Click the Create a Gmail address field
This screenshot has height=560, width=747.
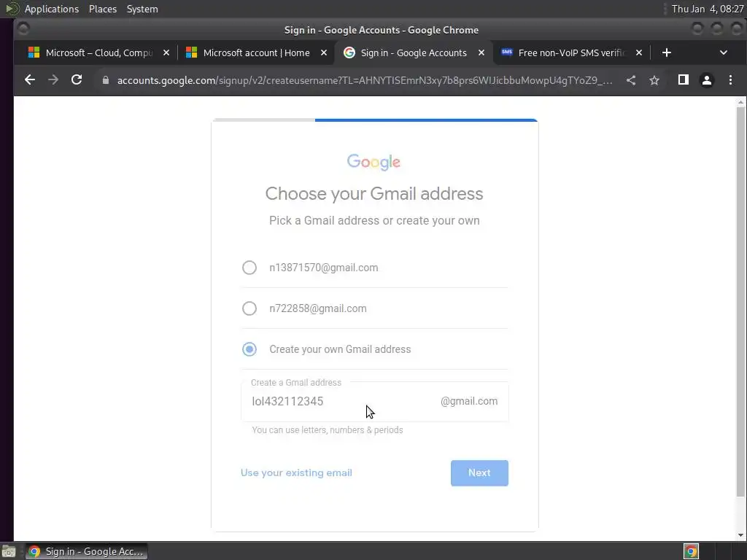coord(374,402)
